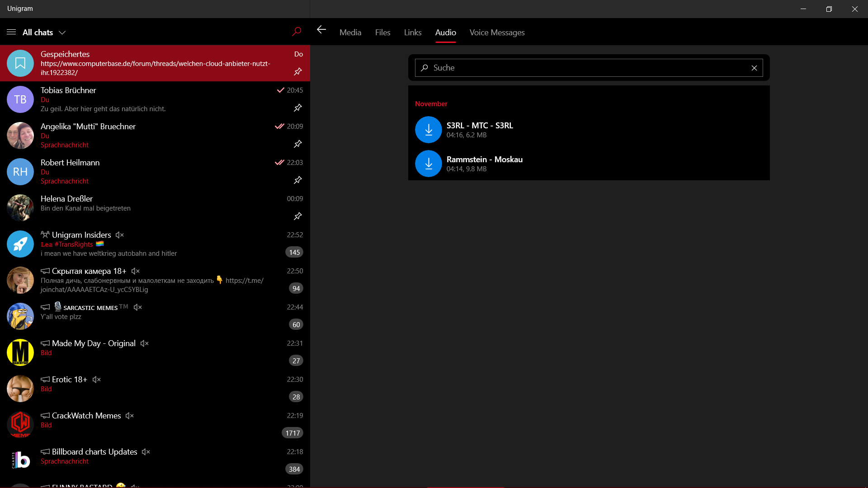Open the Helena Dreßler chat
The width and height of the screenshot is (868, 488).
click(x=155, y=208)
